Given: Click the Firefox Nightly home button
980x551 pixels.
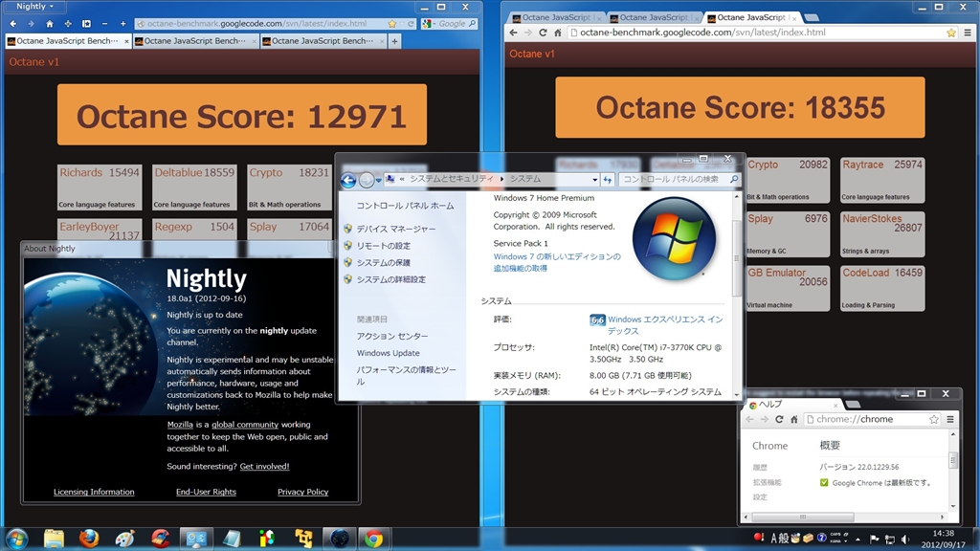Looking at the screenshot, I should (x=50, y=24).
